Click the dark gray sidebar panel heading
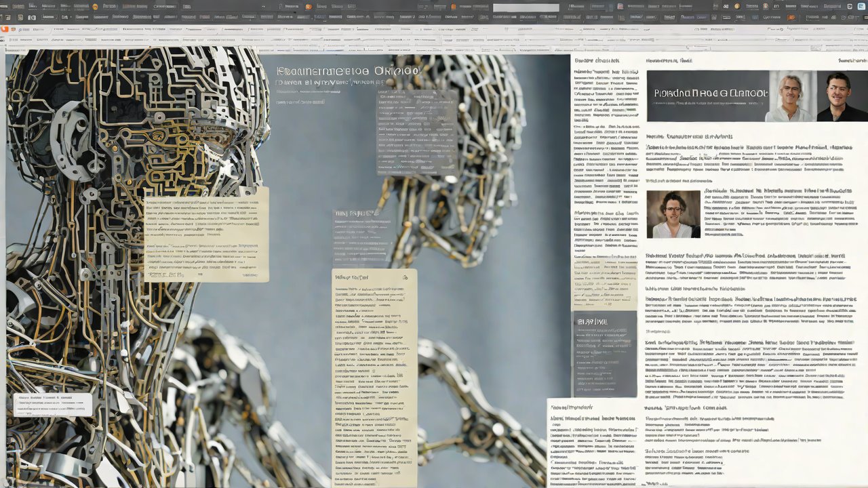Viewport: 868px width, 488px height. [x=592, y=321]
